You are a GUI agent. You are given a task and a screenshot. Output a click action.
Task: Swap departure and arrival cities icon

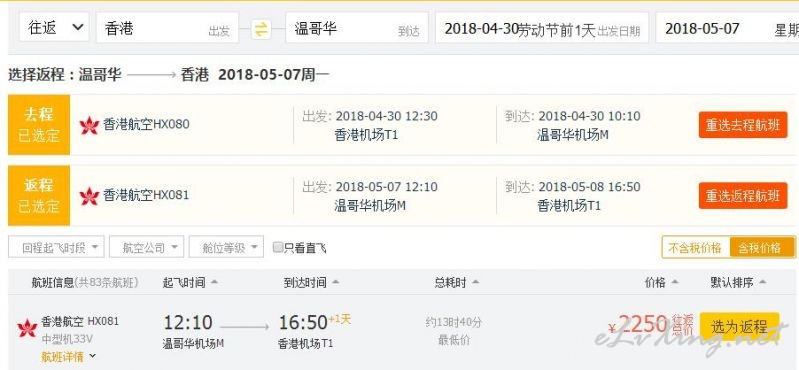[x=261, y=29]
